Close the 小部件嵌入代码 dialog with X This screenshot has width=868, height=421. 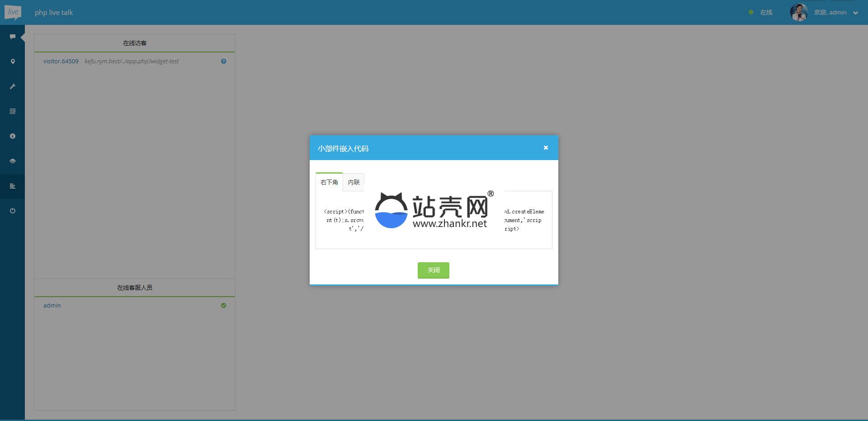point(546,147)
